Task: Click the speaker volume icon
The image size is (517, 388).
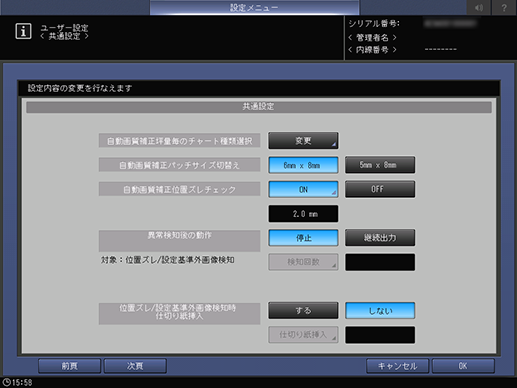Action: [479, 7]
